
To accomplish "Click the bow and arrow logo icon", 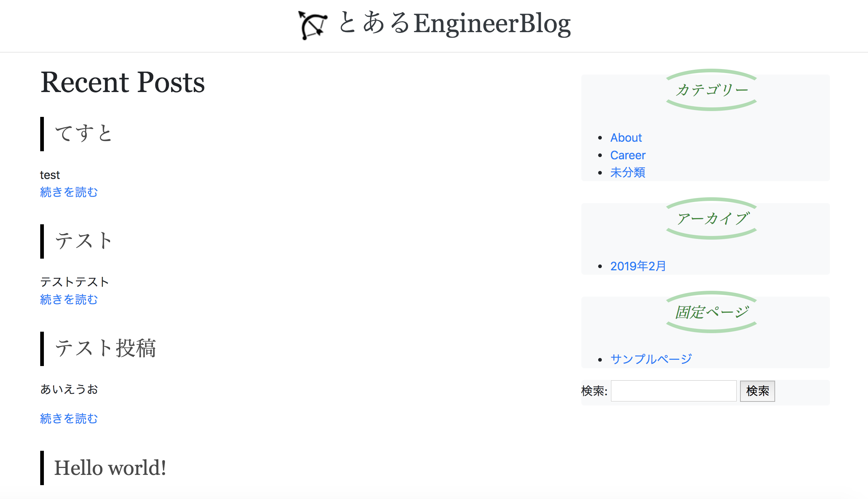I will click(313, 25).
